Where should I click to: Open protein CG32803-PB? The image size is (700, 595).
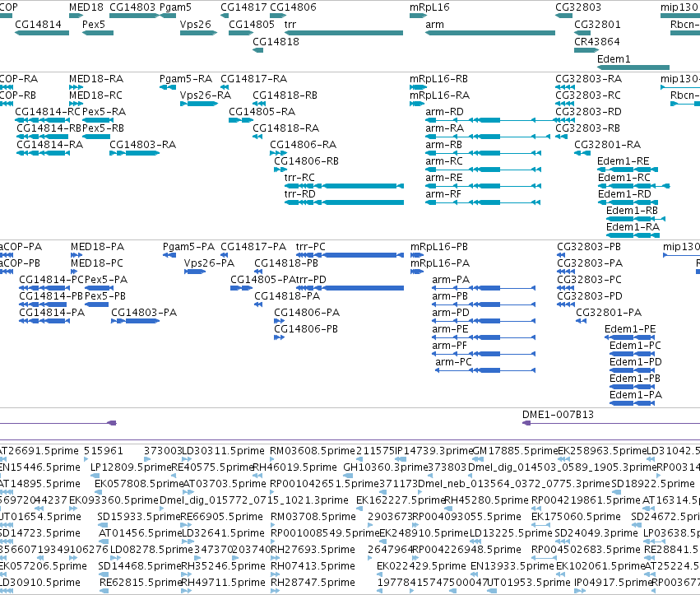pyautogui.click(x=589, y=247)
